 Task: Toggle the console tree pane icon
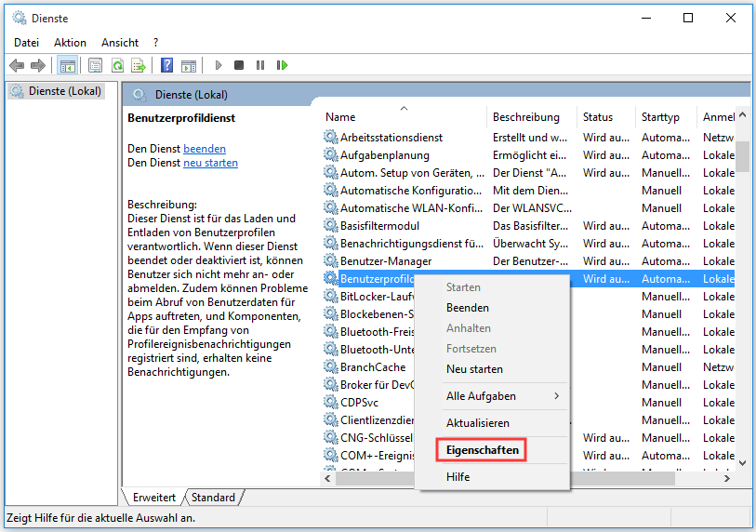(68, 65)
